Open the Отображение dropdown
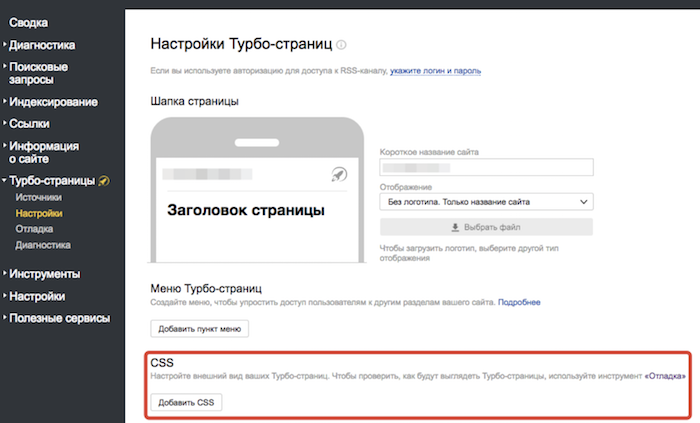The image size is (700, 423). 486,202
